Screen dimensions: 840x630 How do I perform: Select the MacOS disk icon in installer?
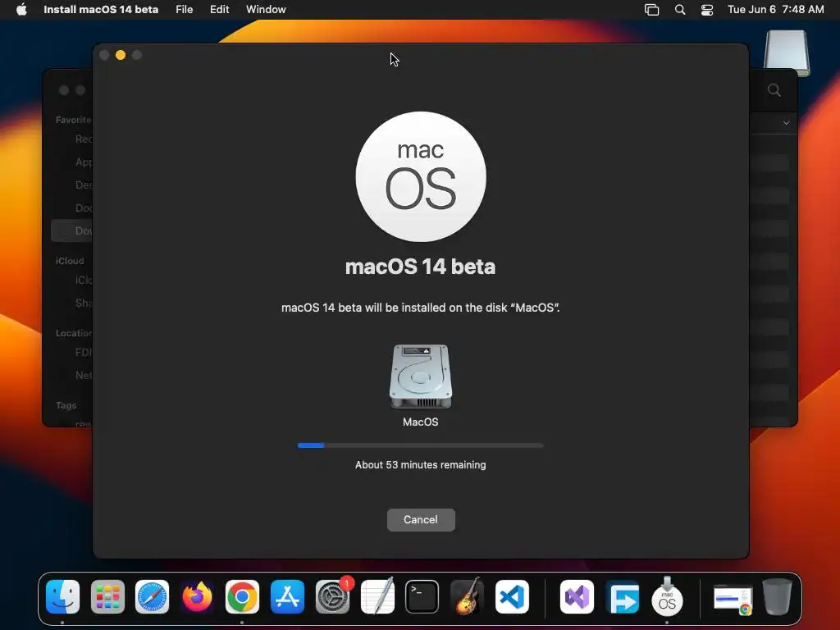click(421, 377)
